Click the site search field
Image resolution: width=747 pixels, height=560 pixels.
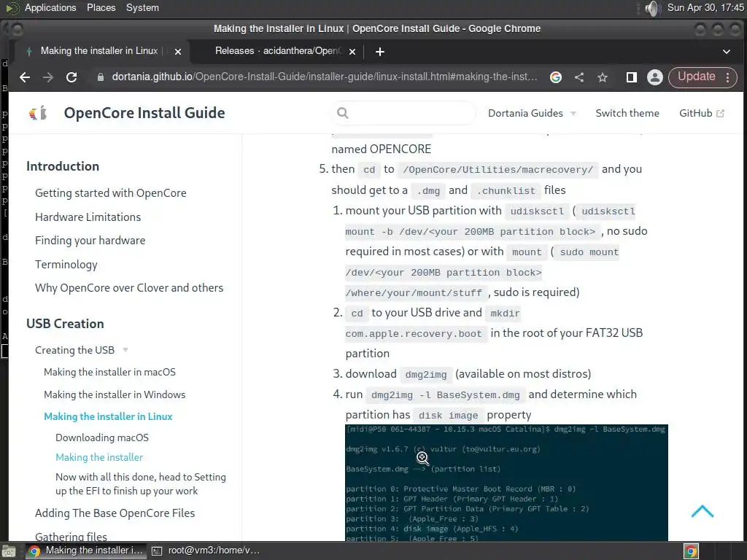[403, 113]
